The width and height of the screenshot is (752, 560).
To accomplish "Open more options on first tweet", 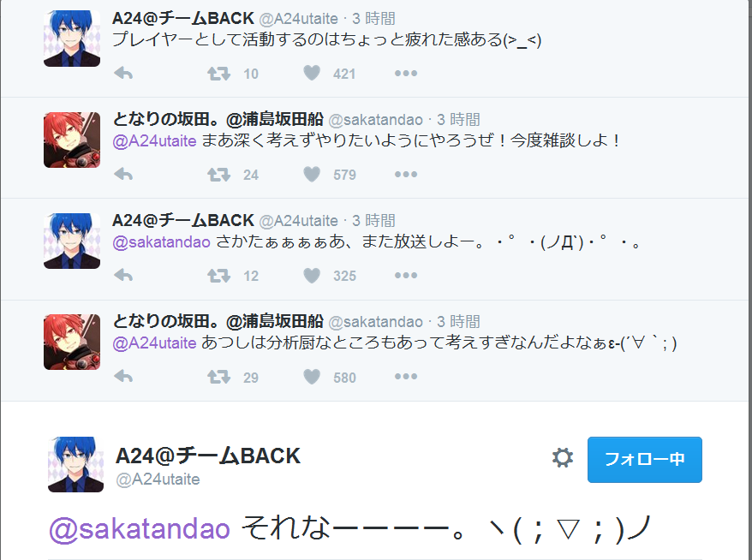I will [x=406, y=74].
